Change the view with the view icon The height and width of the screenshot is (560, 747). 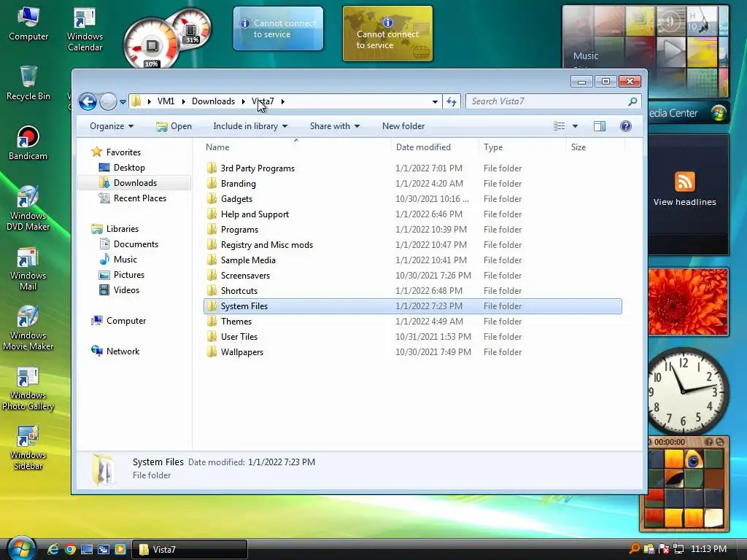pyautogui.click(x=560, y=126)
